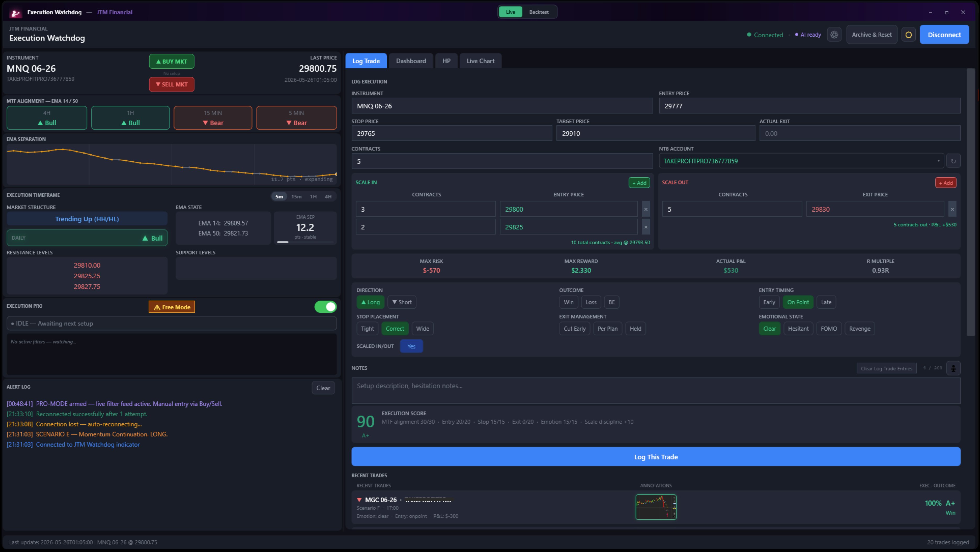This screenshot has height=552, width=980.
Task: Add a Scale In row
Action: (639, 183)
